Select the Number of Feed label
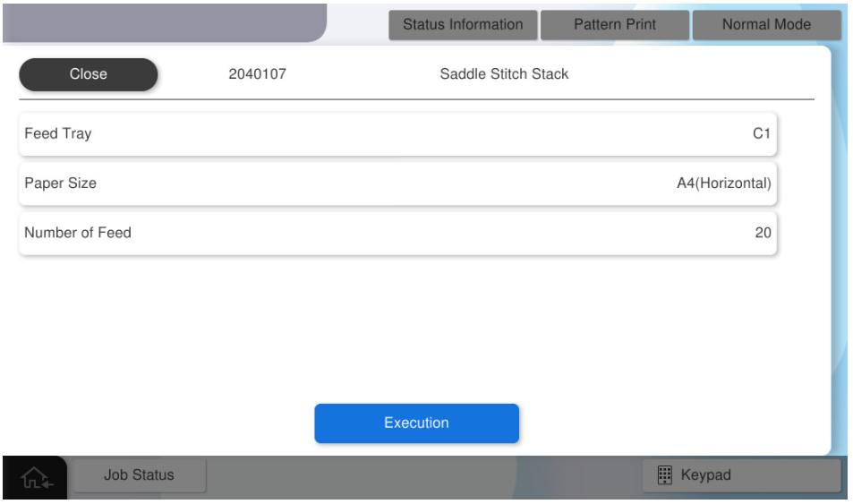The image size is (853, 504). tap(78, 233)
